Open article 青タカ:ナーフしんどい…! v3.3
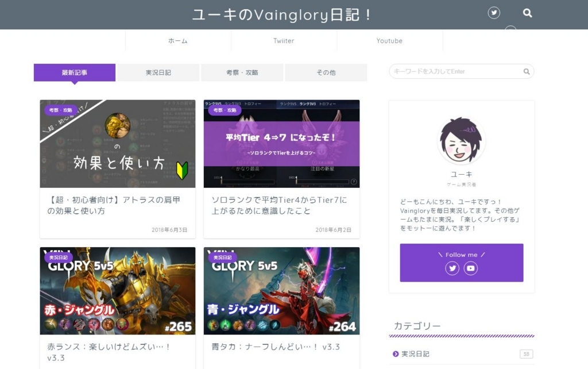The image size is (588, 369). [276, 347]
